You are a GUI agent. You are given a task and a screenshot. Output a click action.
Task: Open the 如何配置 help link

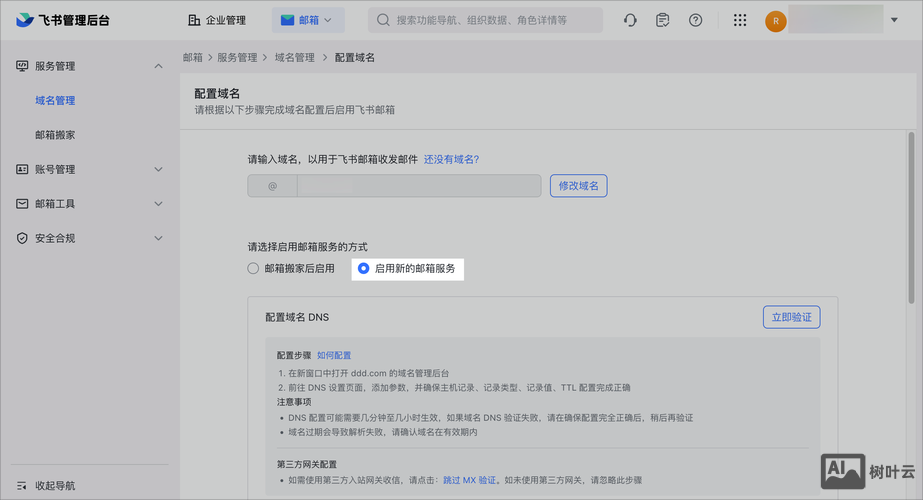pyautogui.click(x=334, y=356)
